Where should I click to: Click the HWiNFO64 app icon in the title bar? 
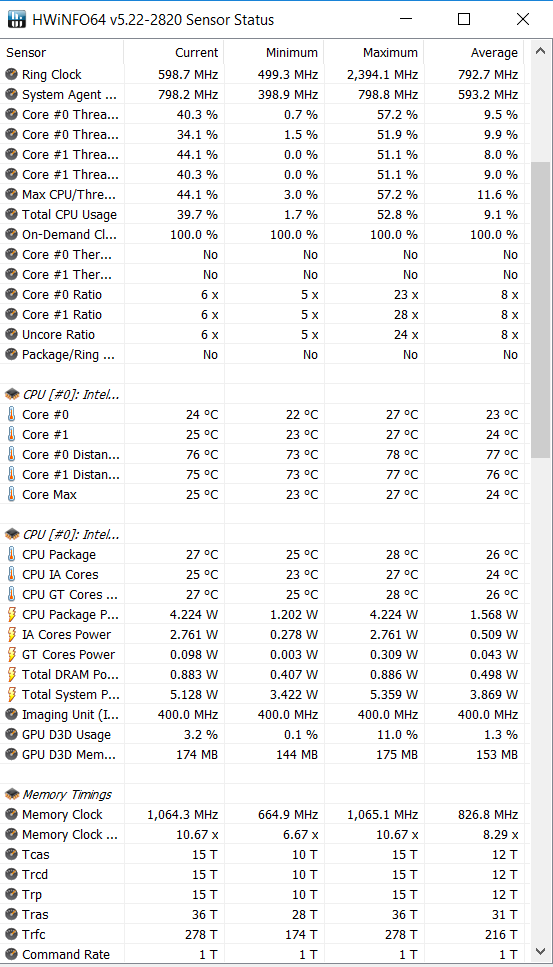point(17,19)
